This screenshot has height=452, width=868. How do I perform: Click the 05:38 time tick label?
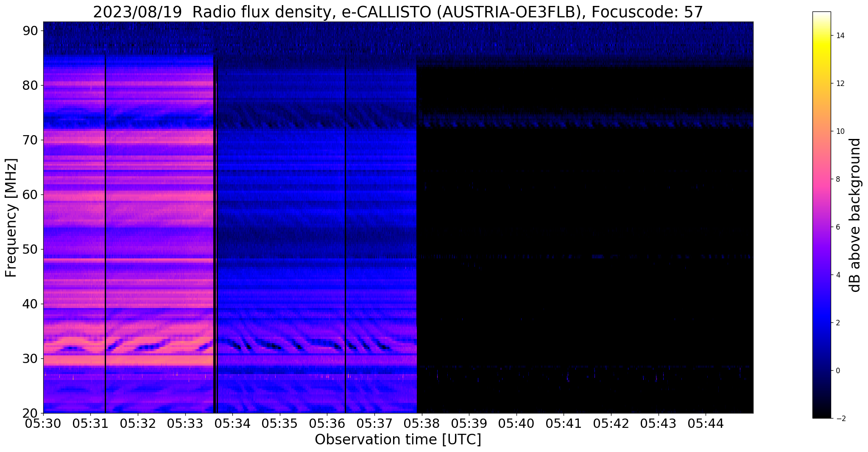422,424
